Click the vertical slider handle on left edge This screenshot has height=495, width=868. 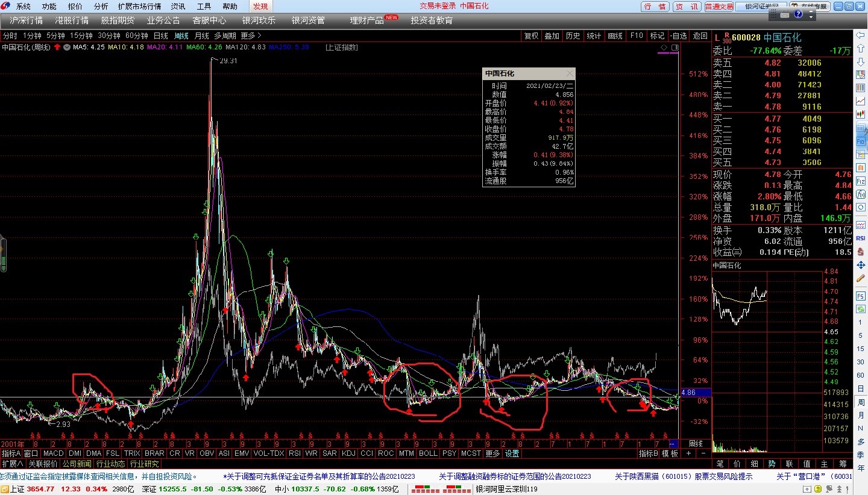coord(3,256)
